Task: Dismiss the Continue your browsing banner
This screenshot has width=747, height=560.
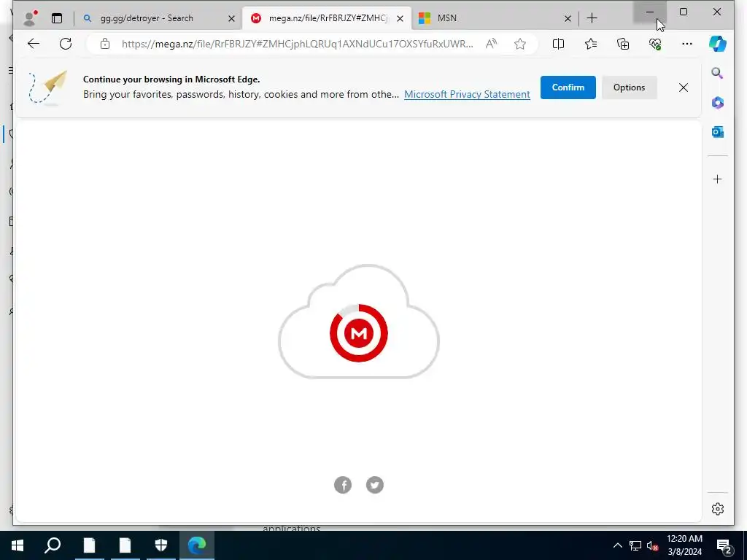Action: click(x=683, y=87)
